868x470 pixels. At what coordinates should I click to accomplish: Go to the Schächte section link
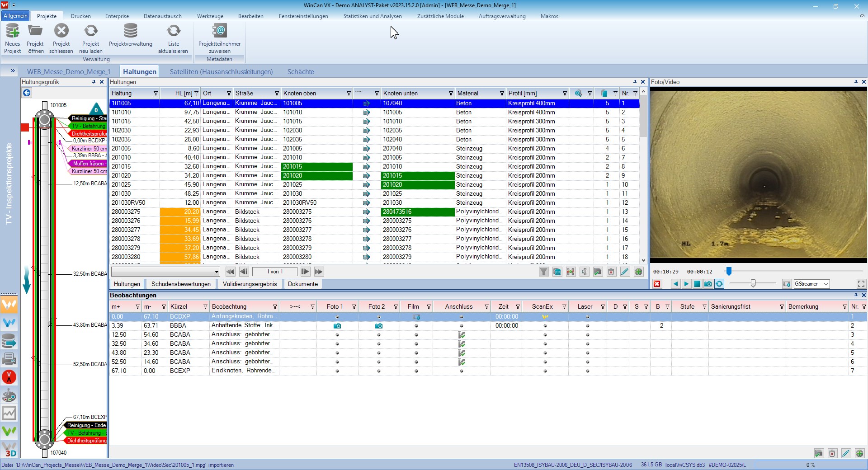tap(300, 72)
